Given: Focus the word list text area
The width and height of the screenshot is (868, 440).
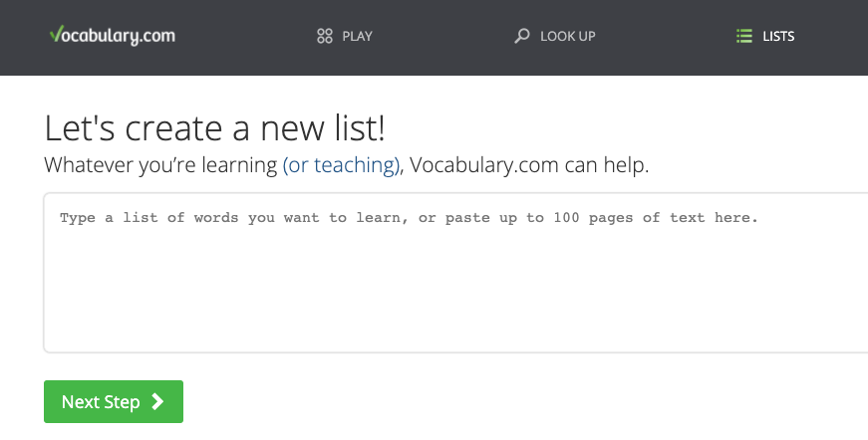Looking at the screenshot, I should (x=455, y=273).
